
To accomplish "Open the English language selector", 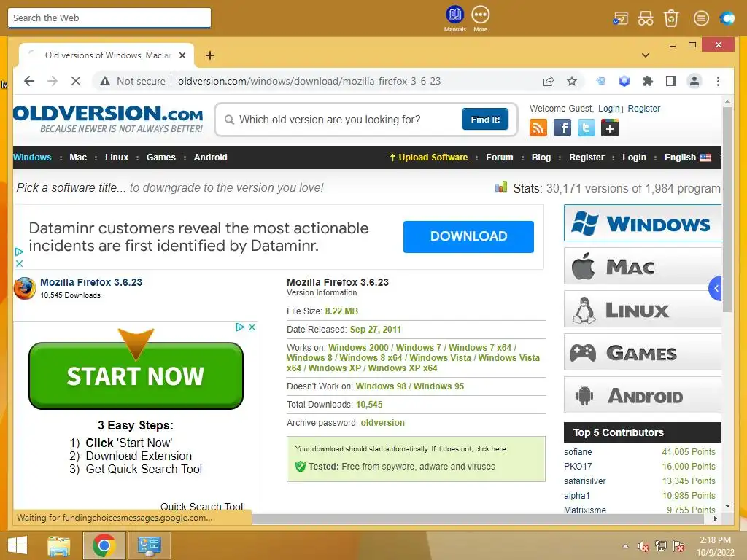I will [687, 157].
